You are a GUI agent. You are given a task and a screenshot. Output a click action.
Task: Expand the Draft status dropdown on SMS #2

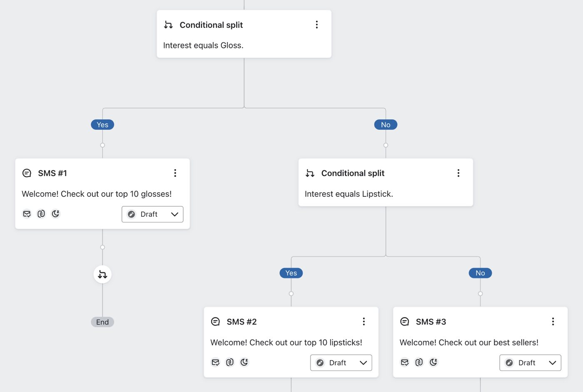pyautogui.click(x=341, y=362)
